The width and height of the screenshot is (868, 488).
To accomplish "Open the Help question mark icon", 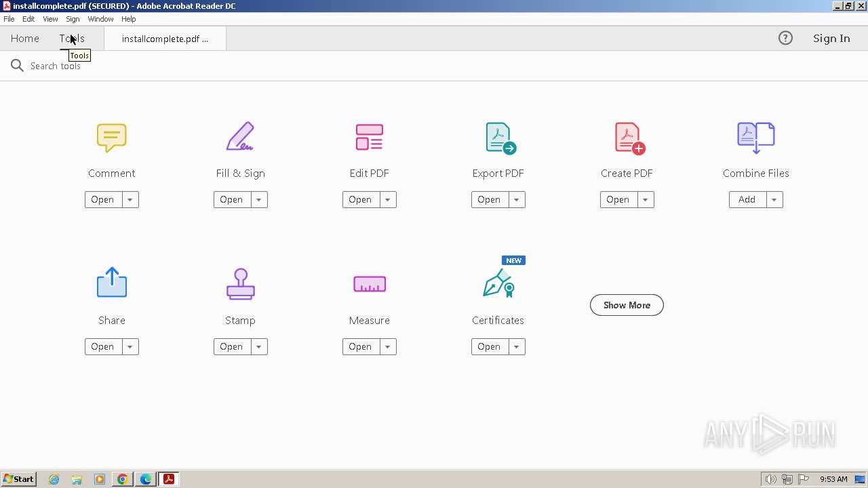I will click(785, 38).
